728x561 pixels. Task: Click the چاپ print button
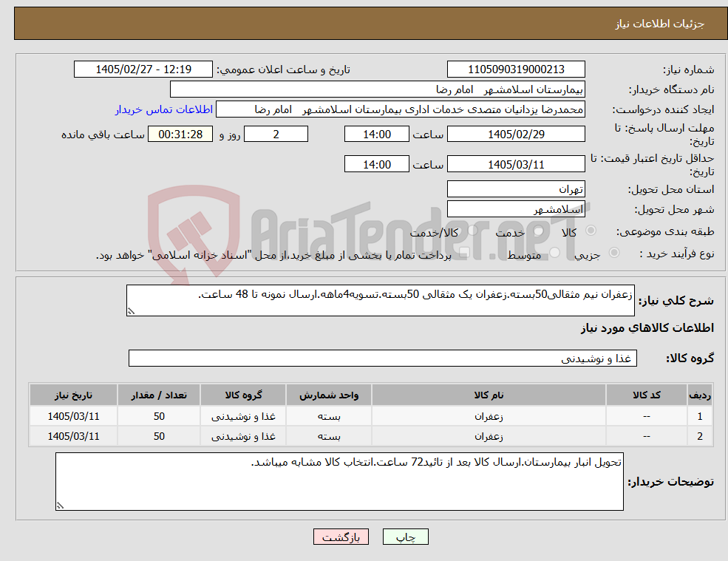click(x=405, y=537)
